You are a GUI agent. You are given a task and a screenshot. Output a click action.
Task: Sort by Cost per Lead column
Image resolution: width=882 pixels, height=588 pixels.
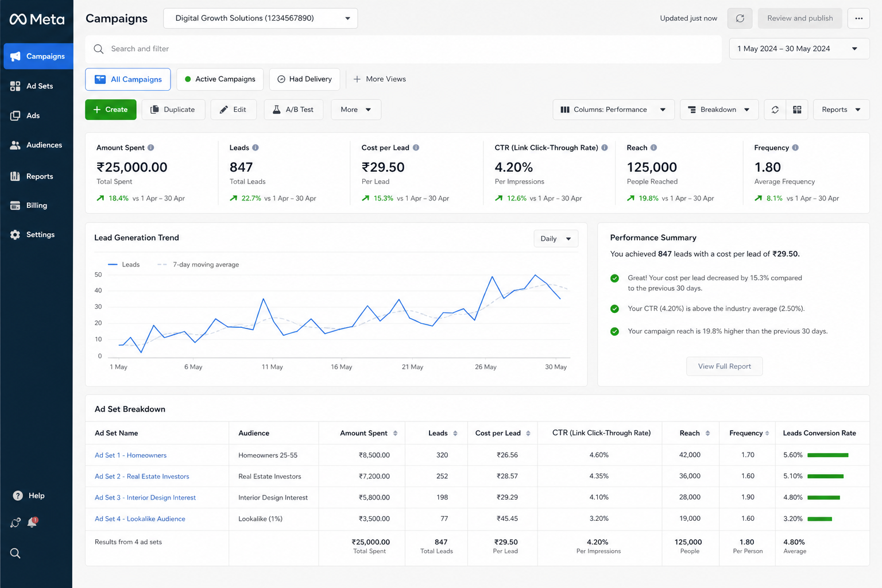coord(528,434)
